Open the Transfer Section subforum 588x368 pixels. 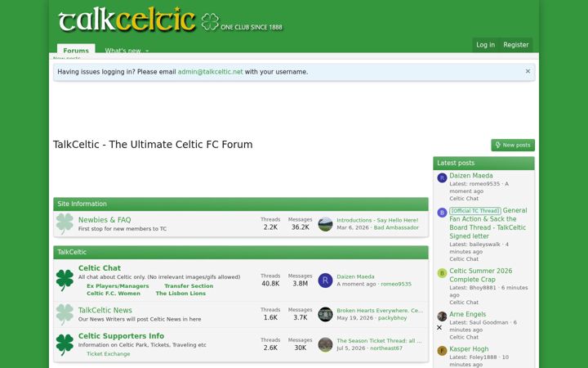point(189,285)
